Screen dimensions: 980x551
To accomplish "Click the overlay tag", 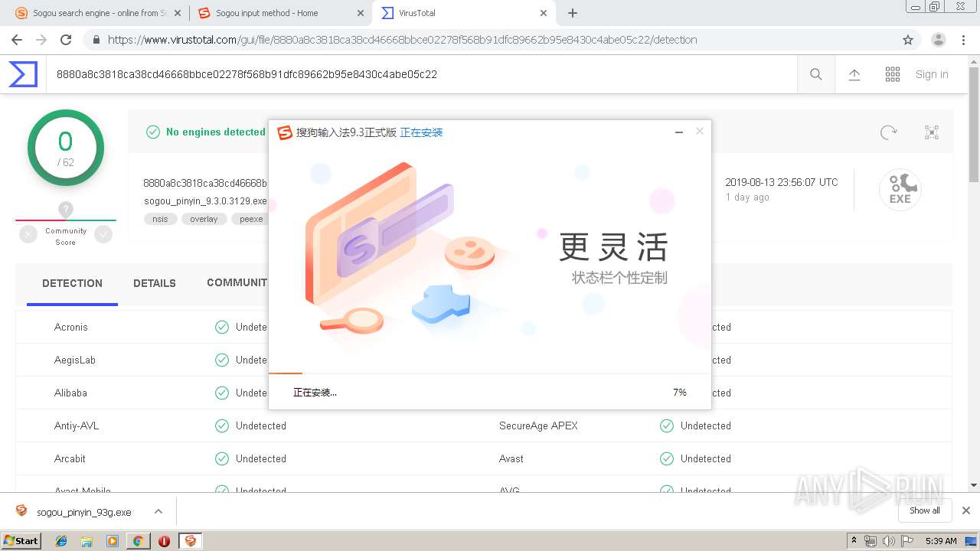I will pos(204,219).
